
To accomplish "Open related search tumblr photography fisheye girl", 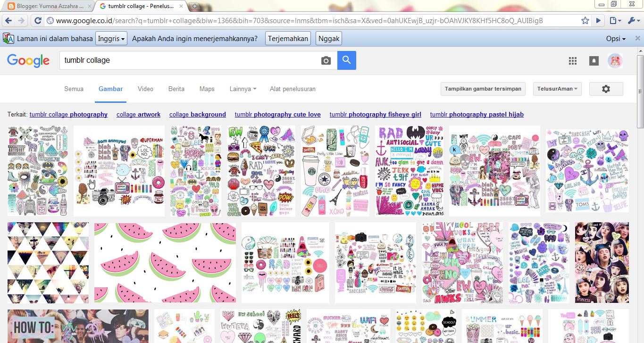I will [x=376, y=114].
